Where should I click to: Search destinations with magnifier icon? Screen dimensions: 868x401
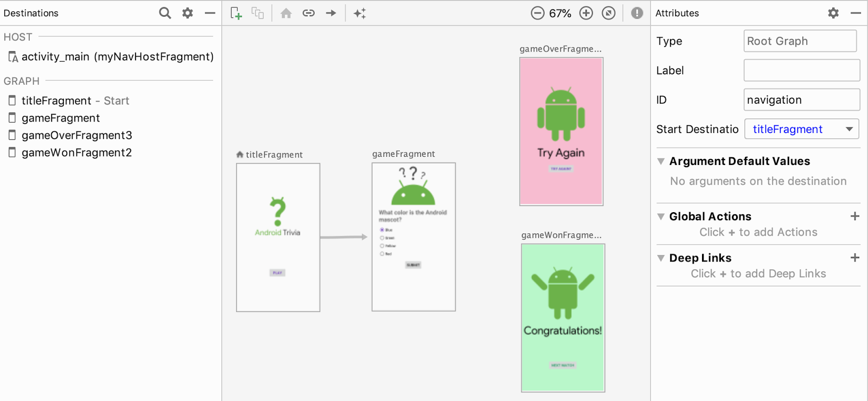tap(165, 13)
